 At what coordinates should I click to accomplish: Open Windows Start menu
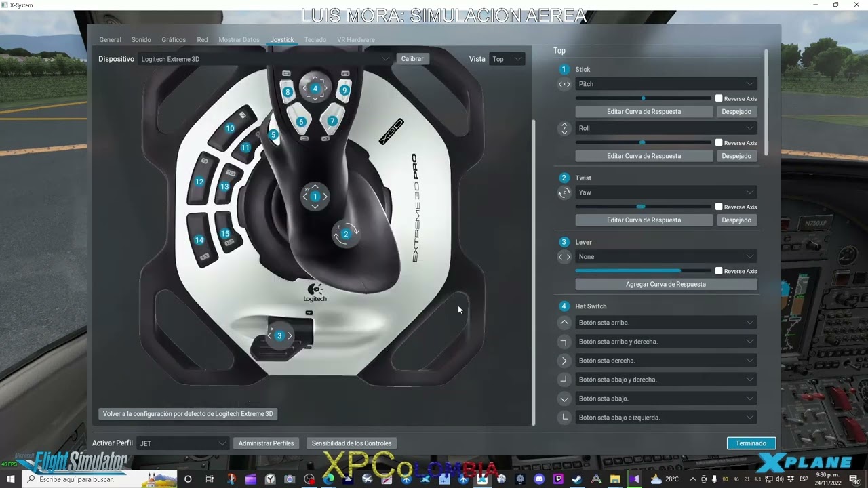coord(11,479)
